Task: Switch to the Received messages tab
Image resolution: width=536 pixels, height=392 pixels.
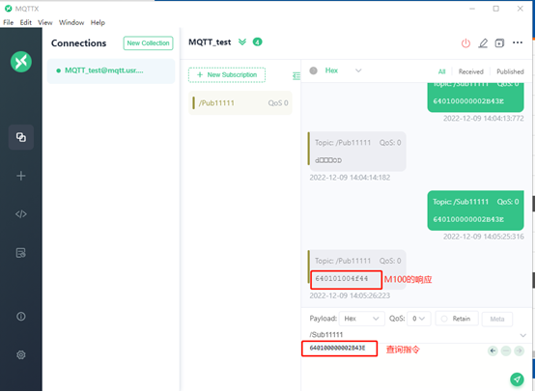Action: click(x=470, y=71)
